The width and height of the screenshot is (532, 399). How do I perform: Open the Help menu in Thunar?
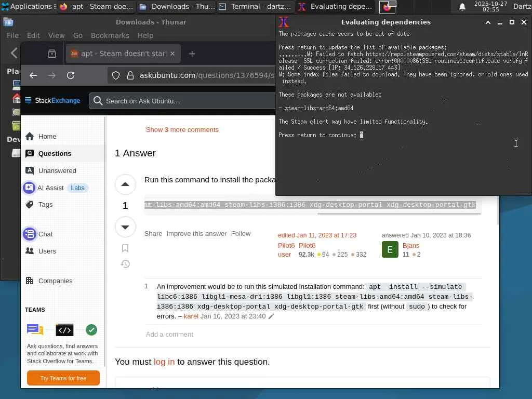coord(145,35)
